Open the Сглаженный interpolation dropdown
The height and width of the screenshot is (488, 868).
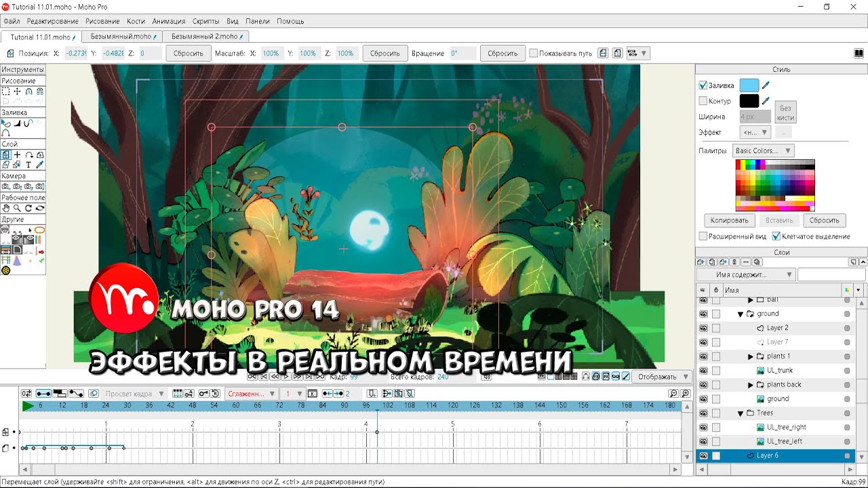[251, 393]
